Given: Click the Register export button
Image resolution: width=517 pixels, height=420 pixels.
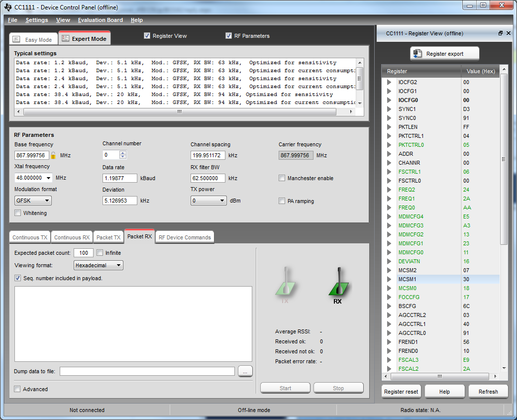Looking at the screenshot, I should pyautogui.click(x=444, y=54).
